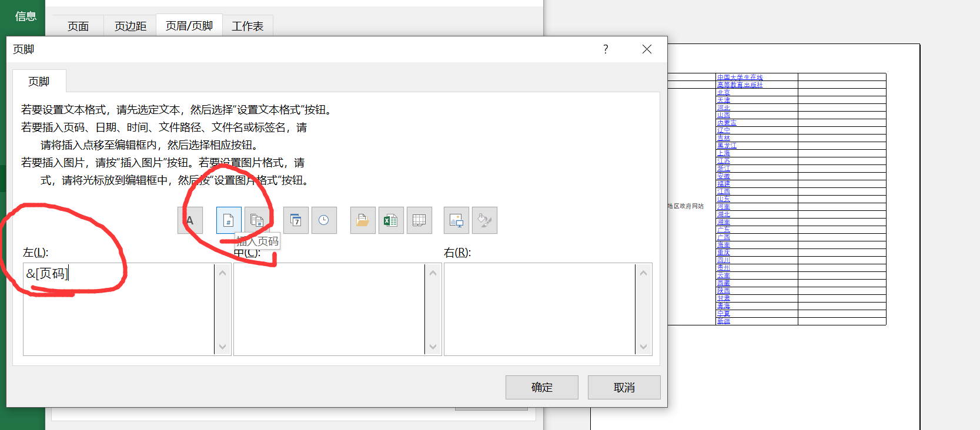Cancel with the 取消 button

[x=624, y=387]
